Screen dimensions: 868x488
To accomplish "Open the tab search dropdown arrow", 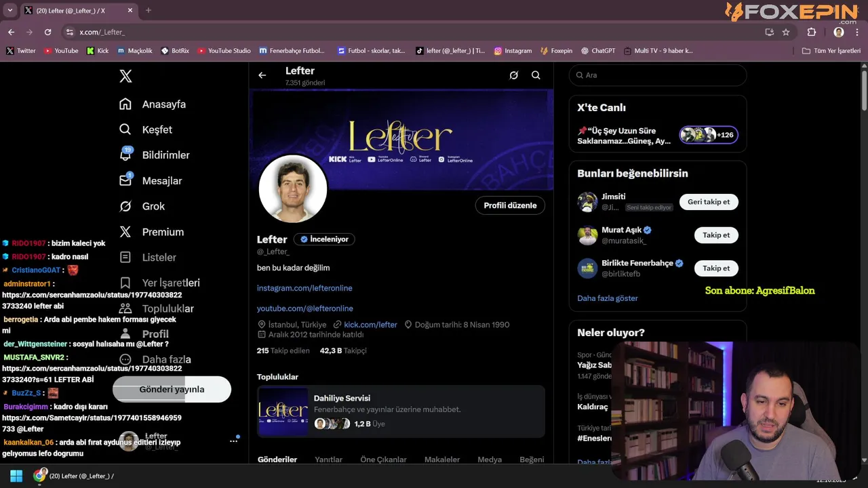I will pyautogui.click(x=9, y=10).
